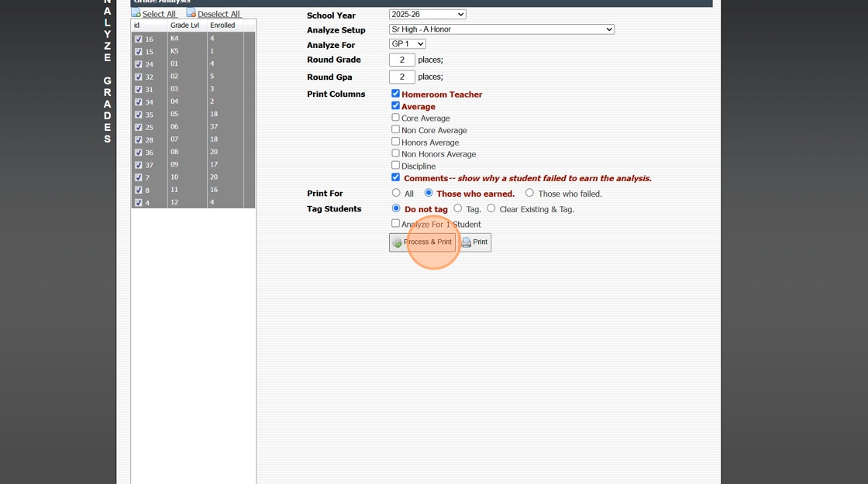Click the gear icon on Process & Print
868x484 pixels.
397,242
